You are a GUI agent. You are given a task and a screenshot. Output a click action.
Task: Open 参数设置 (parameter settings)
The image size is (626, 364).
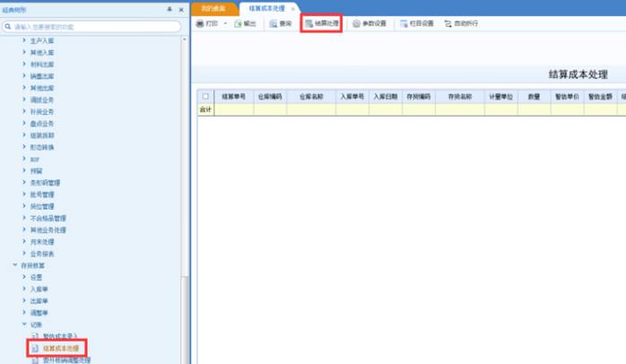pyautogui.click(x=369, y=23)
